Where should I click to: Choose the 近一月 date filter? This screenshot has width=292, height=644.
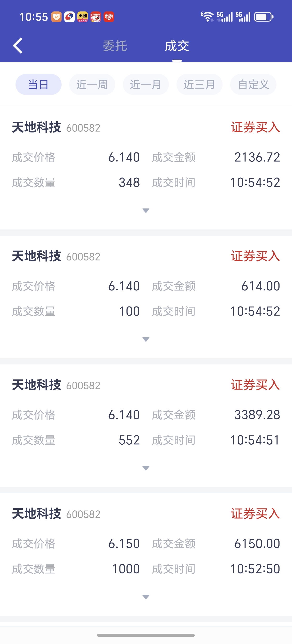click(146, 84)
